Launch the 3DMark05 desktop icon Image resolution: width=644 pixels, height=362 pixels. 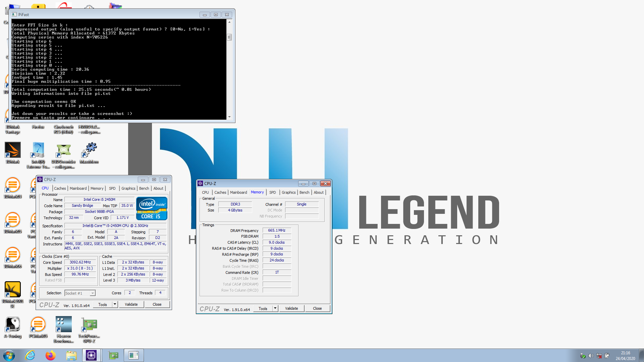13,222
